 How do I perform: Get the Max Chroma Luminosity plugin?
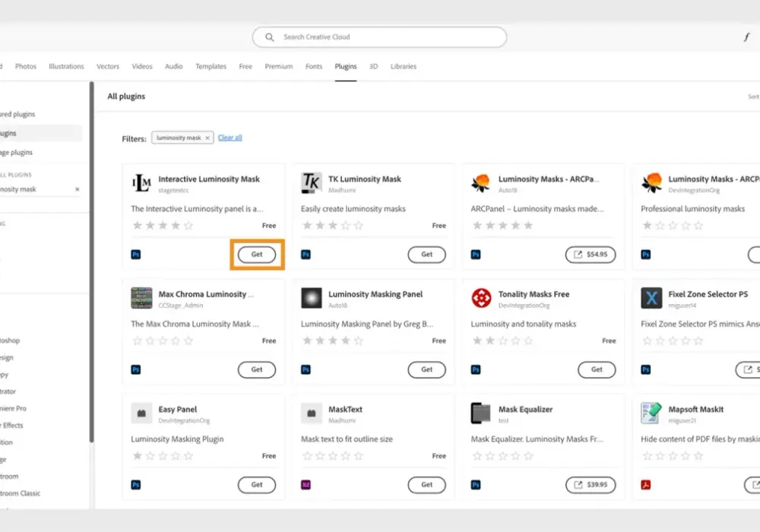pos(257,369)
